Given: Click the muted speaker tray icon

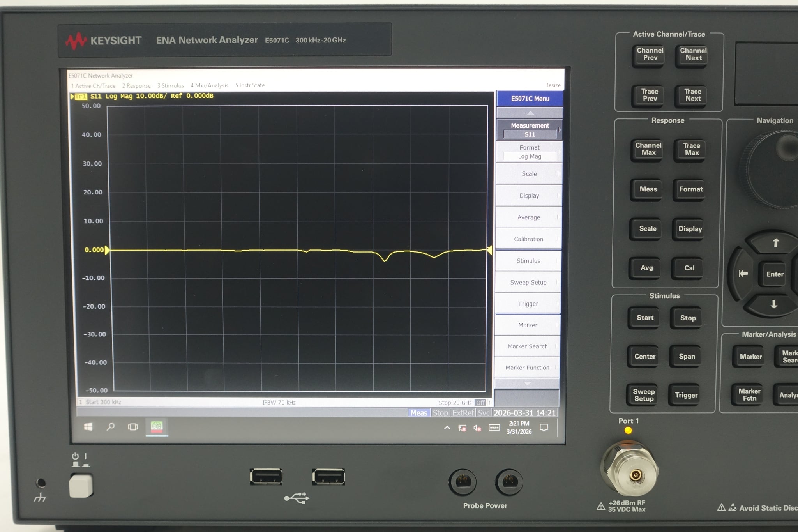Looking at the screenshot, I should (x=477, y=428).
